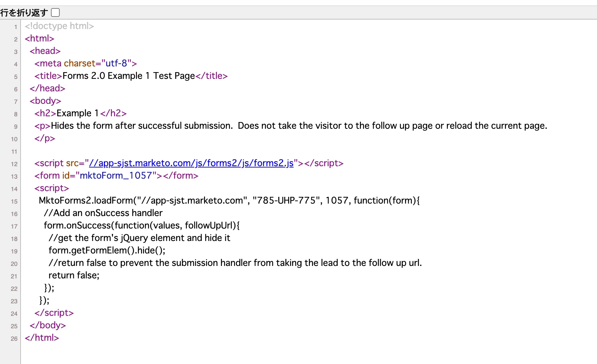The width and height of the screenshot is (597, 364).
Task: Click the '<h2>Example 1</h2>' heading line
Action: [81, 113]
